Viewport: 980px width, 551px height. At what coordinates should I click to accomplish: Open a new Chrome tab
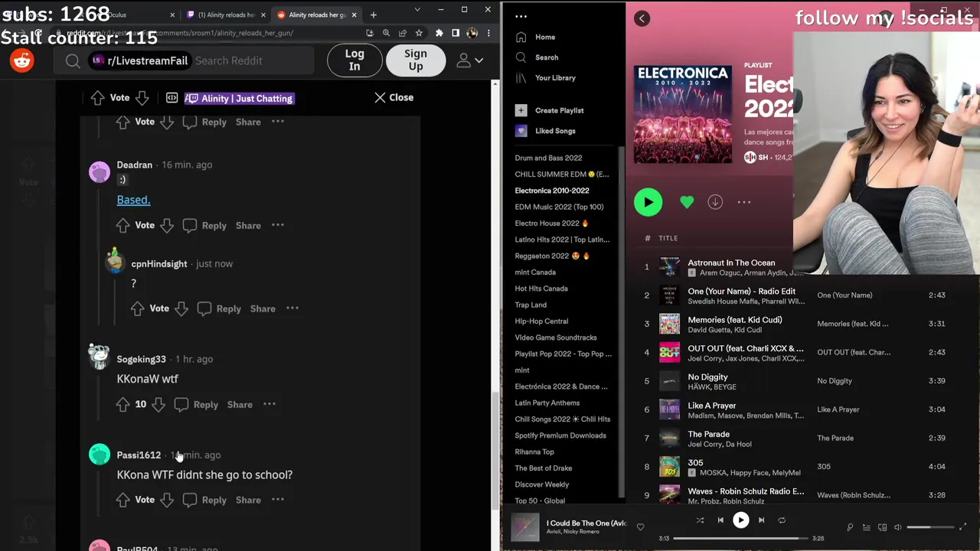coord(374,15)
